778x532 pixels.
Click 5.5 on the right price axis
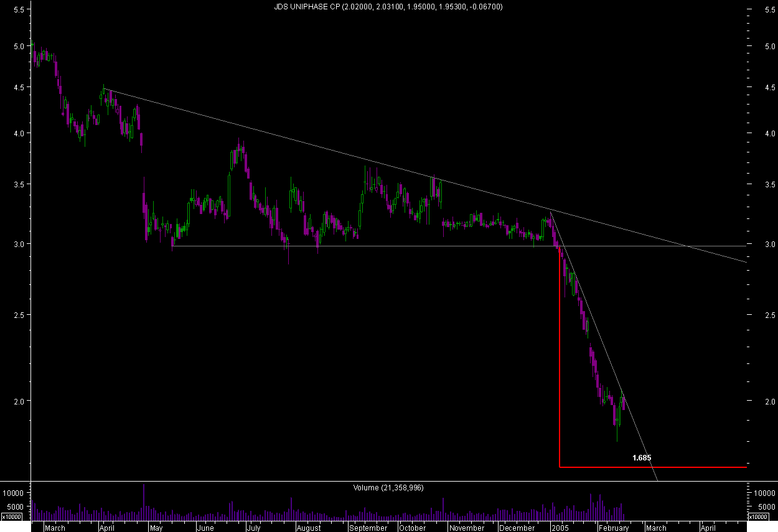769,11
